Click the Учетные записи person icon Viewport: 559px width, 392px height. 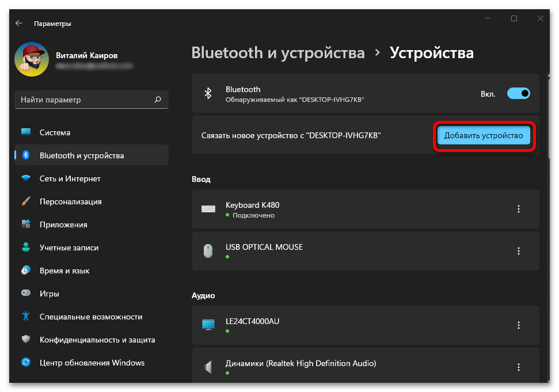point(26,247)
